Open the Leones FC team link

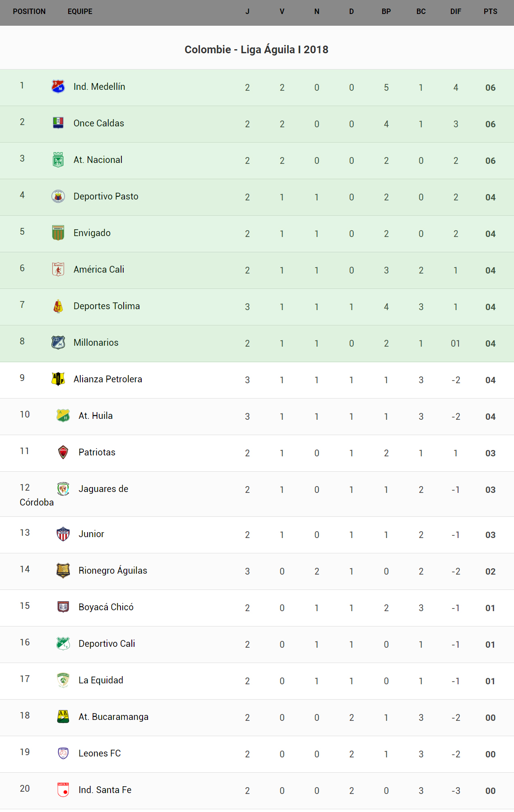tap(100, 753)
